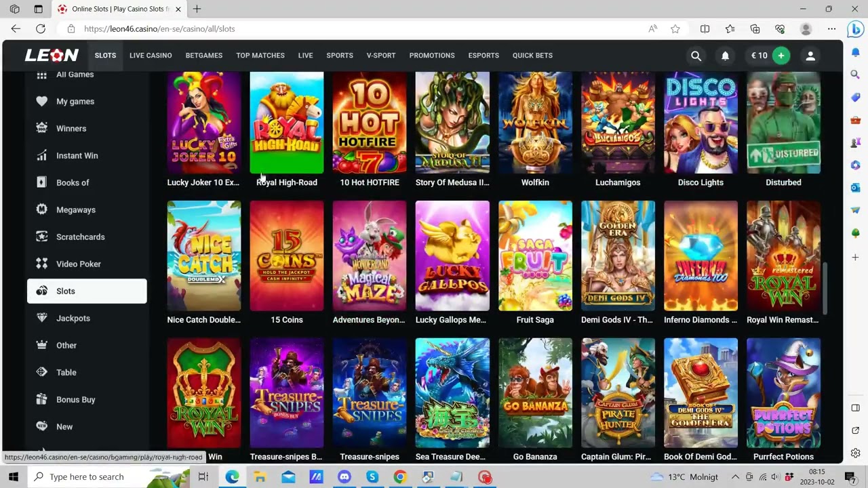
Task: Click the heart icon beside My games
Action: click(x=42, y=101)
